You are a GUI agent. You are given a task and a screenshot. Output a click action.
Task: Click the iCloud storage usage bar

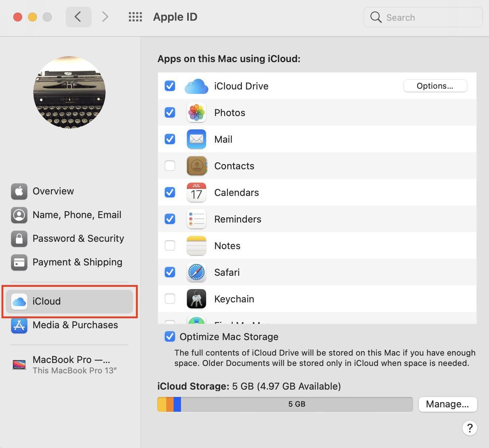click(x=285, y=404)
